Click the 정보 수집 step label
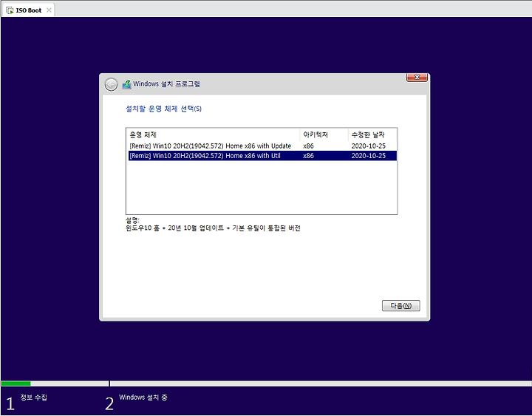The width and height of the screenshot is (532, 416). [33, 398]
